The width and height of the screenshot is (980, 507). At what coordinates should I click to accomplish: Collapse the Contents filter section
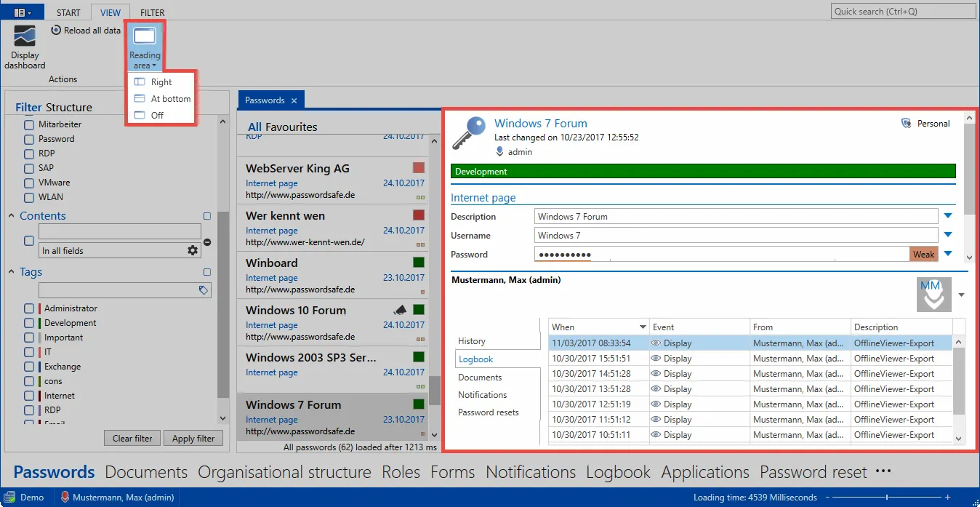[12, 216]
